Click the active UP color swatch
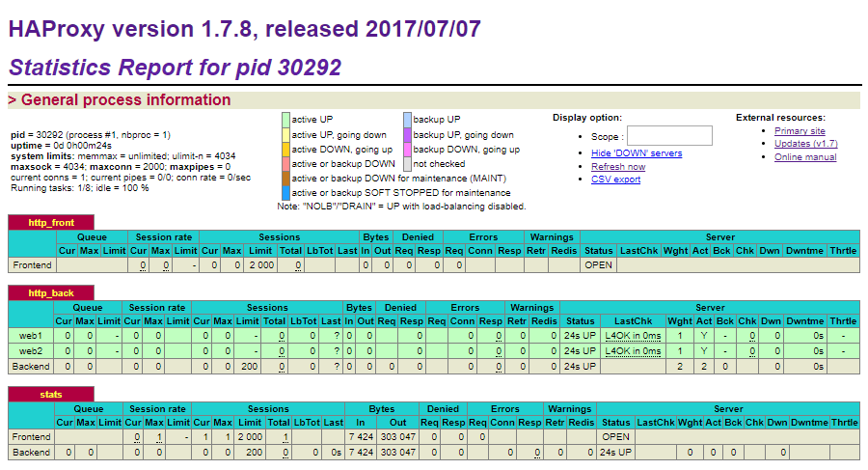Image resolution: width=868 pixels, height=470 pixels. 285,119
